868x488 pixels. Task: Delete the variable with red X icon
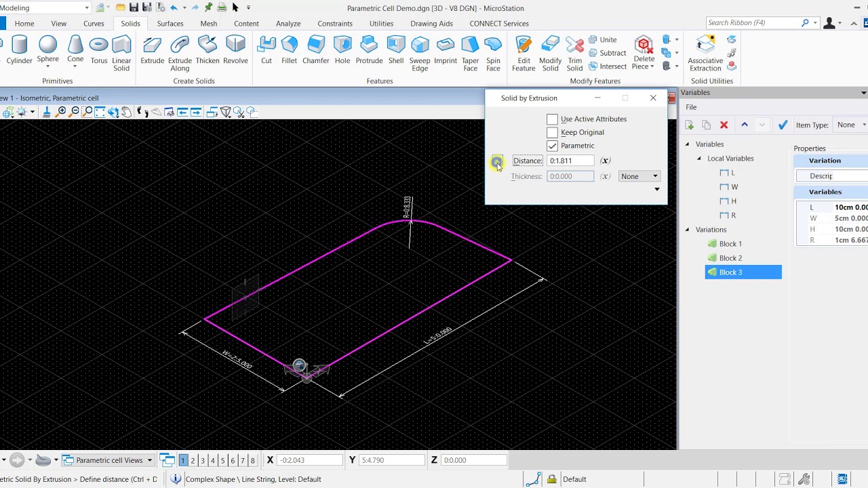pos(724,125)
